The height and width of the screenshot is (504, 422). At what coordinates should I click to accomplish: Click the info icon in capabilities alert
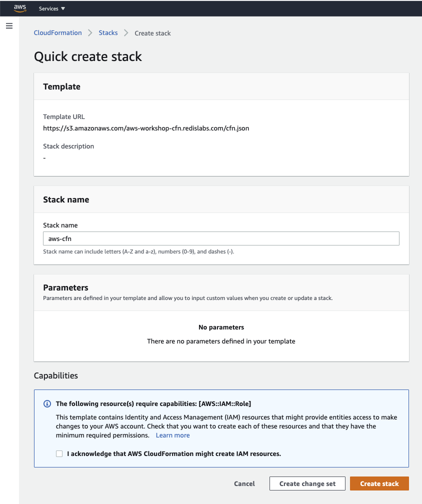(x=47, y=404)
